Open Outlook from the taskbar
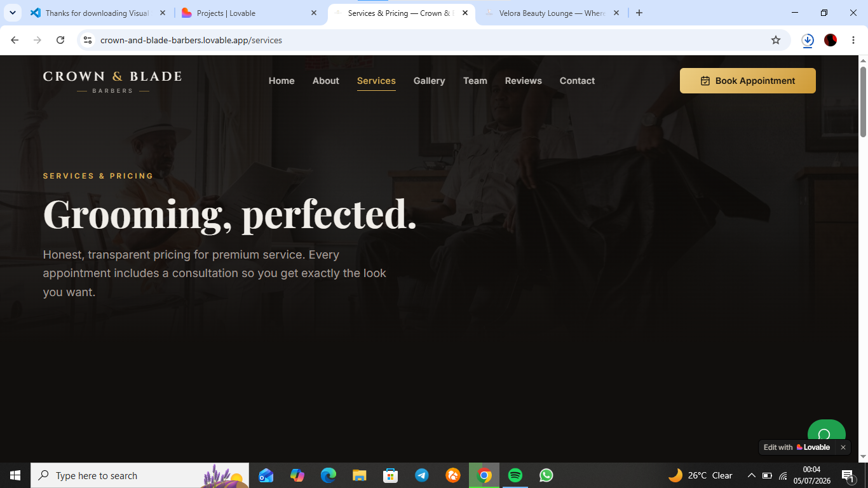The width and height of the screenshot is (868, 488). tap(266, 475)
